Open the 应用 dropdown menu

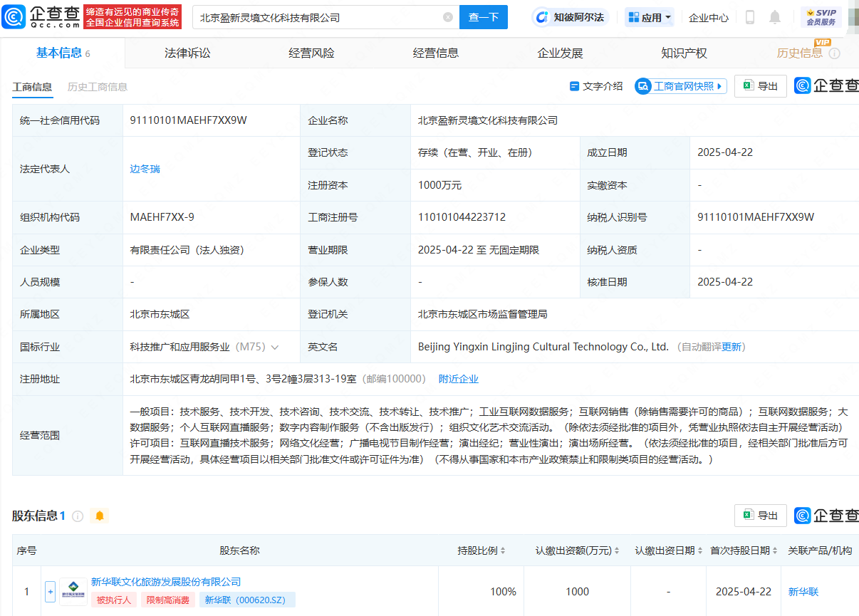(x=650, y=17)
